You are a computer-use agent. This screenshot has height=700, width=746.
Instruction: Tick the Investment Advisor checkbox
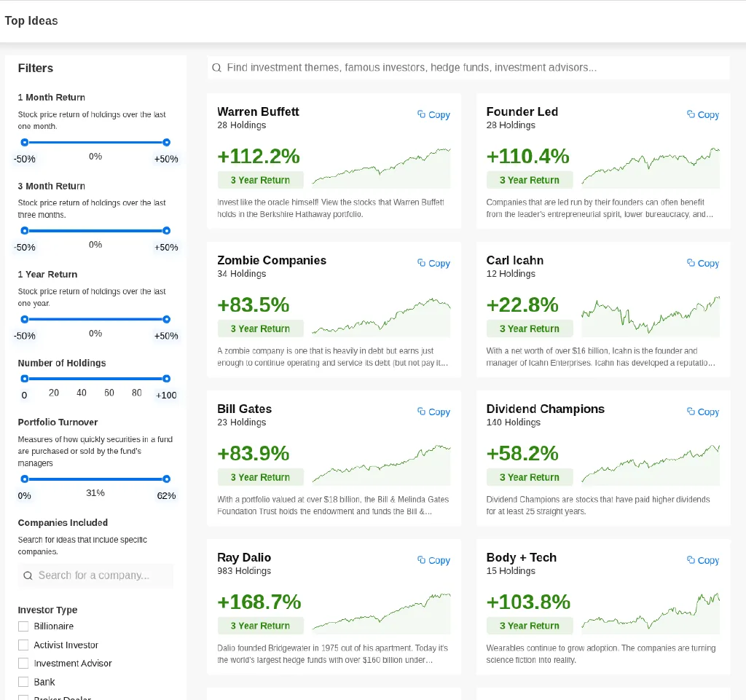click(x=23, y=664)
